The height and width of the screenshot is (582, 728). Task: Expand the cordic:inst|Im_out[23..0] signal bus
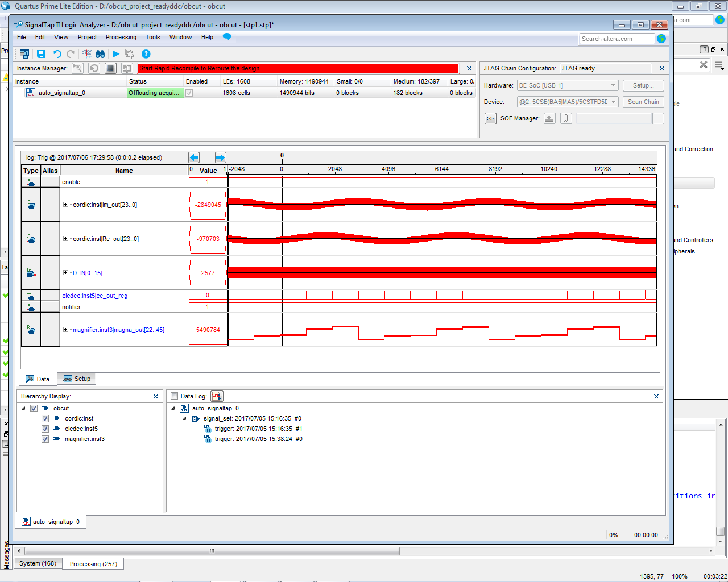click(x=66, y=205)
